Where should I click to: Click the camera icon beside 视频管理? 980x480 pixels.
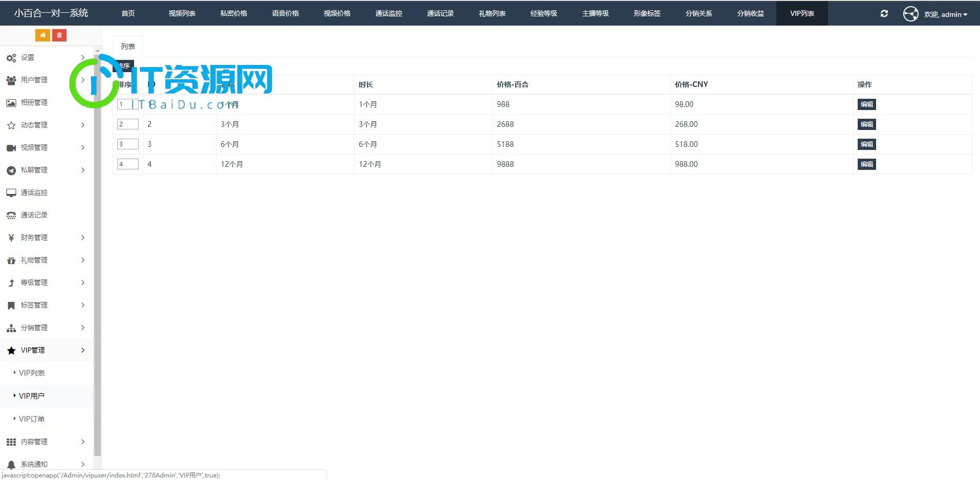click(x=11, y=148)
